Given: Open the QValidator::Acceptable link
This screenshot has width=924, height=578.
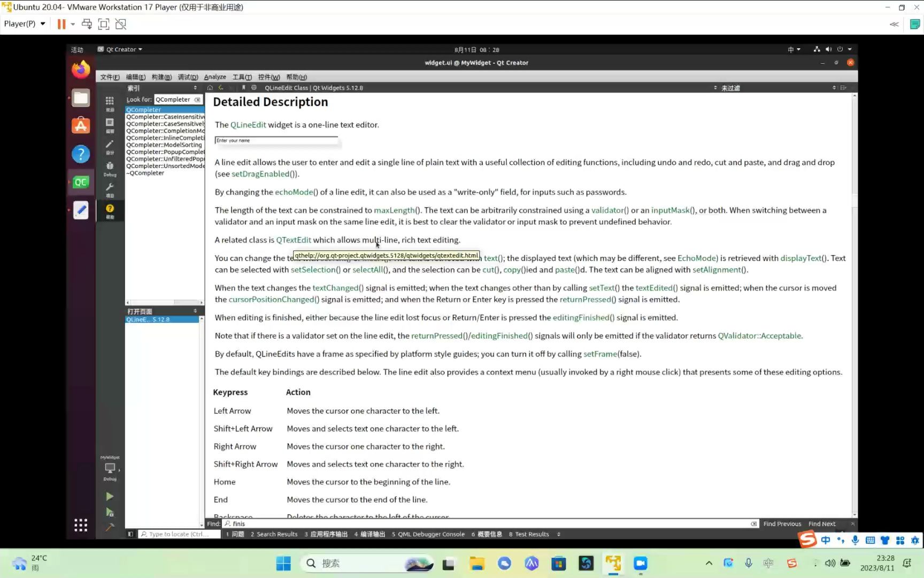Looking at the screenshot, I should pyautogui.click(x=760, y=336).
